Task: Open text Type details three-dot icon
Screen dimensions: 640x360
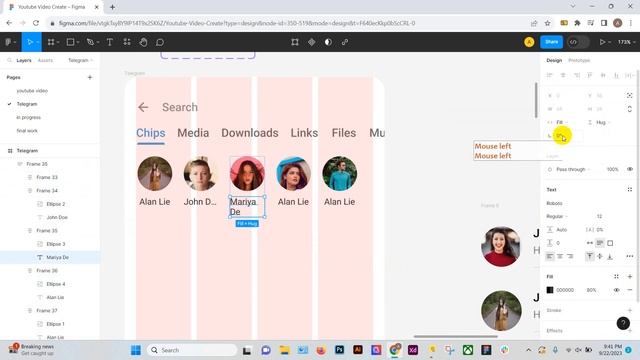Action: pyautogui.click(x=629, y=256)
